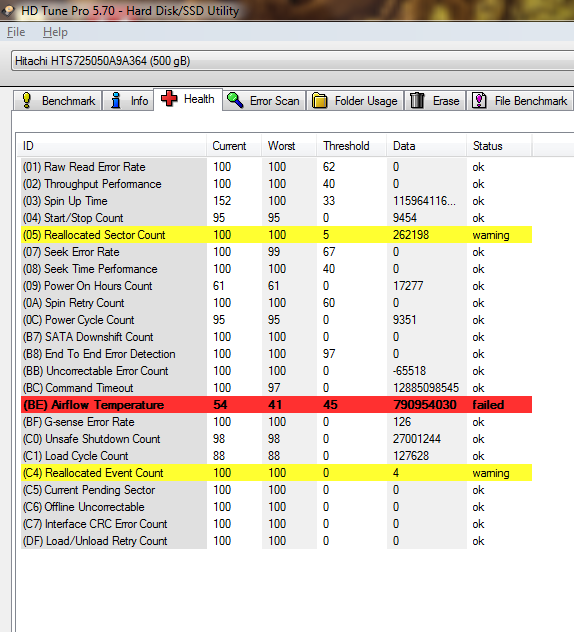Select the (BC) Command Timeout row
Viewport: 574px width, 632px height.
277,388
